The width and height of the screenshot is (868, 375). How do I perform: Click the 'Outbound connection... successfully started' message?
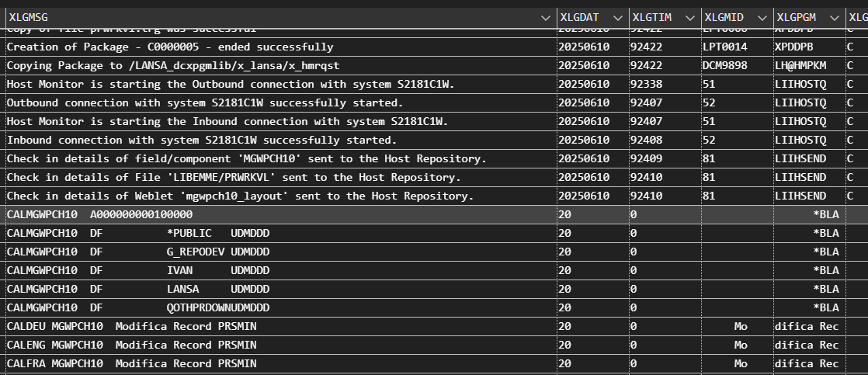point(205,103)
